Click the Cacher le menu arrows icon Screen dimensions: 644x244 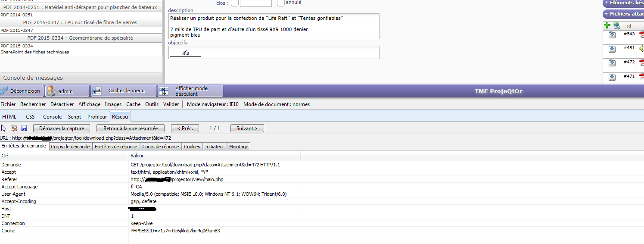point(97,91)
